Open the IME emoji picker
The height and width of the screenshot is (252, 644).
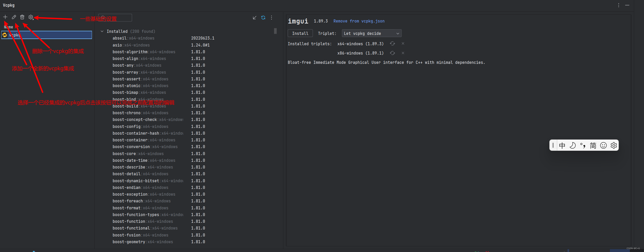603,146
